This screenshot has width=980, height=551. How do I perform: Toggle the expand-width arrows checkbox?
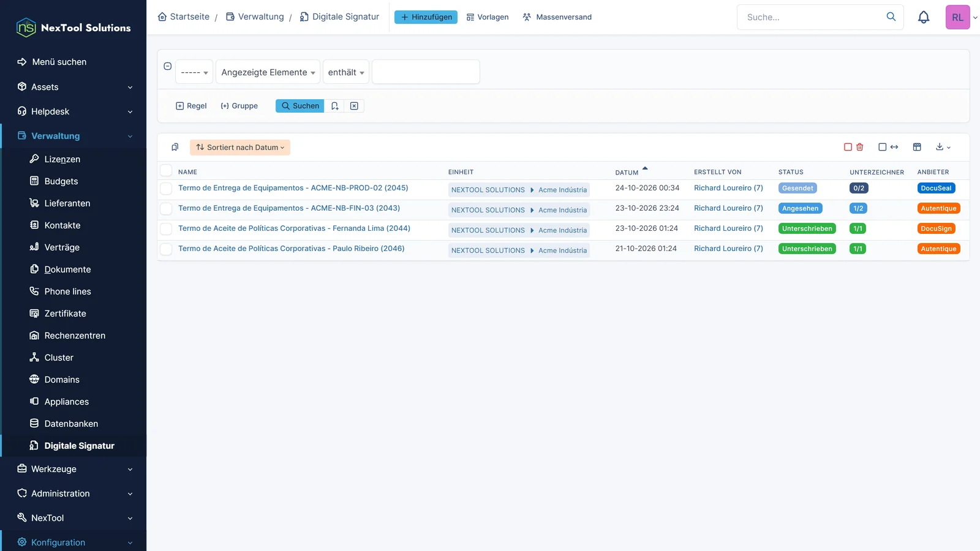point(888,147)
